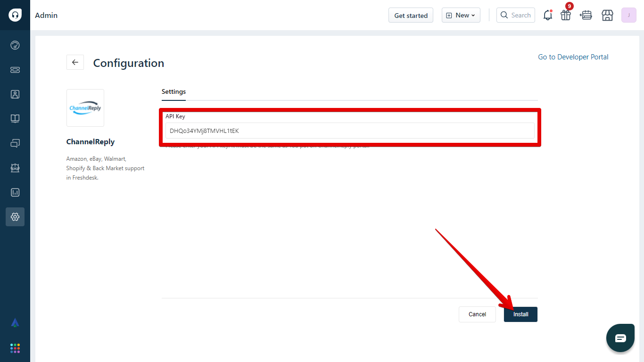Click the Admin header title
This screenshot has height=362, width=644.
(46, 15)
